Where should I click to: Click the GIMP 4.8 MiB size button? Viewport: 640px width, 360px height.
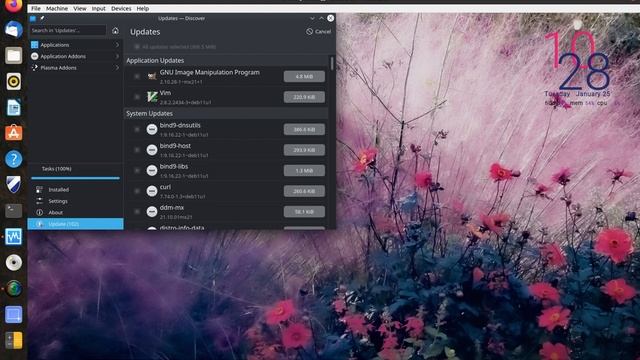pyautogui.click(x=304, y=76)
